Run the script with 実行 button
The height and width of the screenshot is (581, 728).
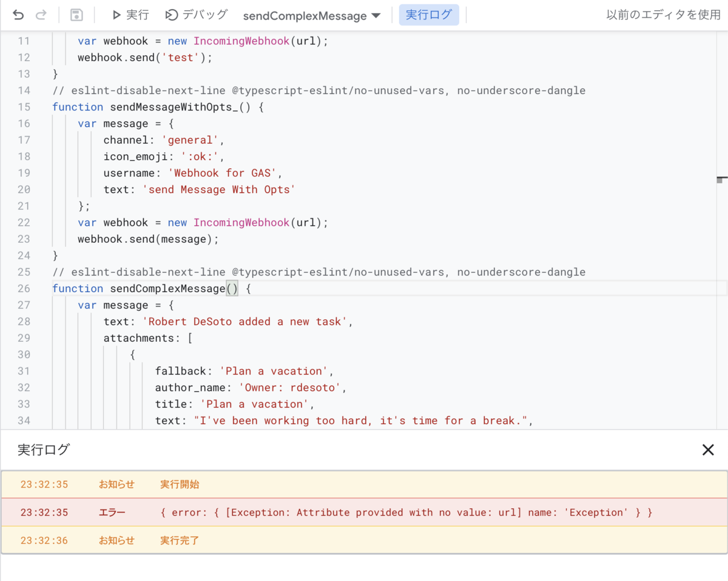click(130, 15)
